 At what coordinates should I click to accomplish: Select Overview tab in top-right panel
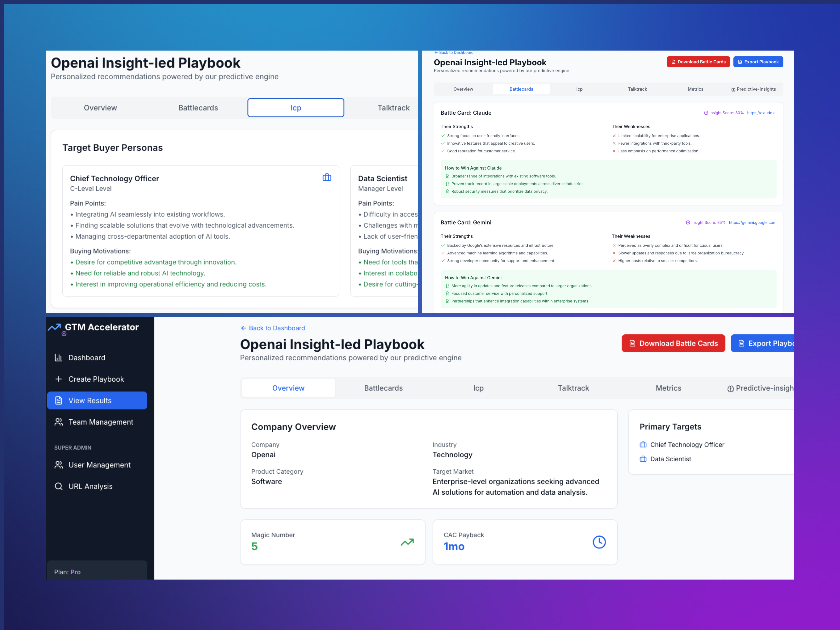point(463,89)
